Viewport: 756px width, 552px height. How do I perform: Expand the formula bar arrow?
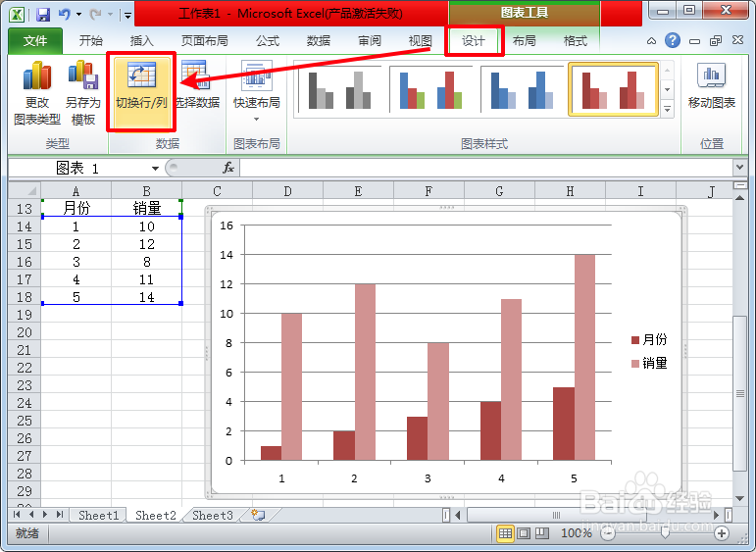(x=739, y=168)
